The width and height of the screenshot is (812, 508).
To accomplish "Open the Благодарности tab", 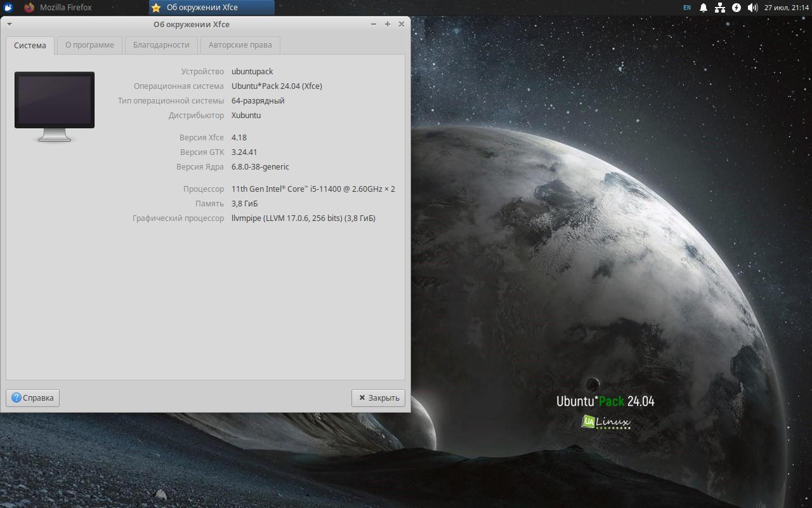I will 161,45.
